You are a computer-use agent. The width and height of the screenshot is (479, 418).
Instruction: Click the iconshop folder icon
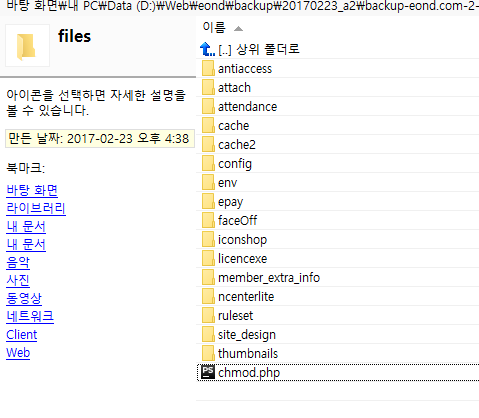(x=208, y=239)
